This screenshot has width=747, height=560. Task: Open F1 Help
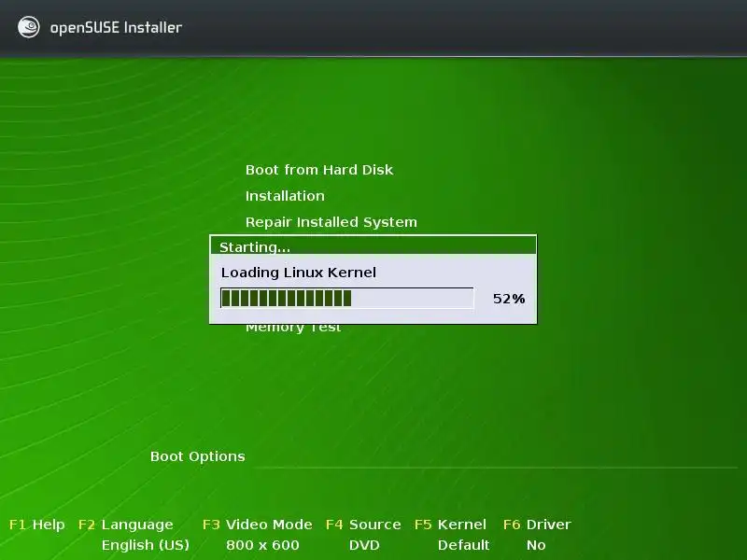[x=36, y=525]
